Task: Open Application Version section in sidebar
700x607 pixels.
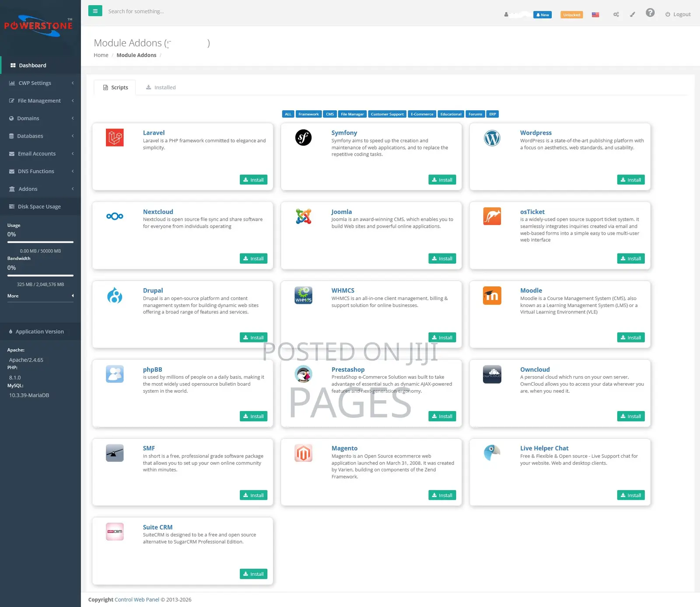Action: (x=40, y=331)
